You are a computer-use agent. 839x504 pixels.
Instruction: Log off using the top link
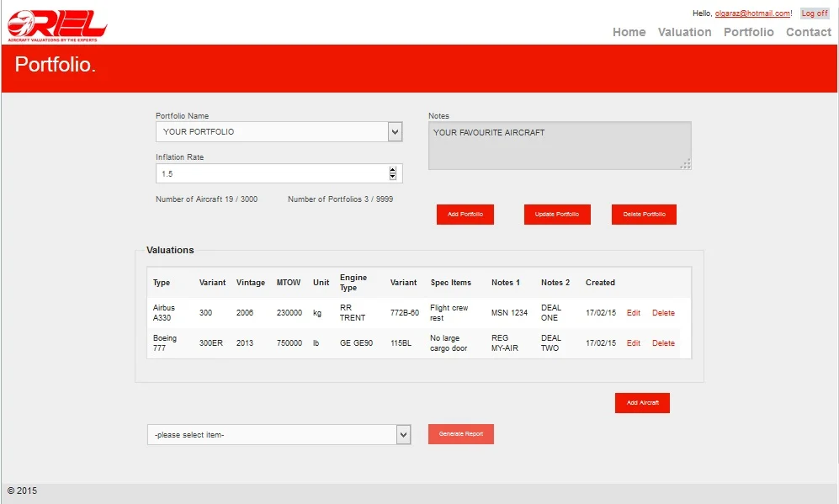815,13
